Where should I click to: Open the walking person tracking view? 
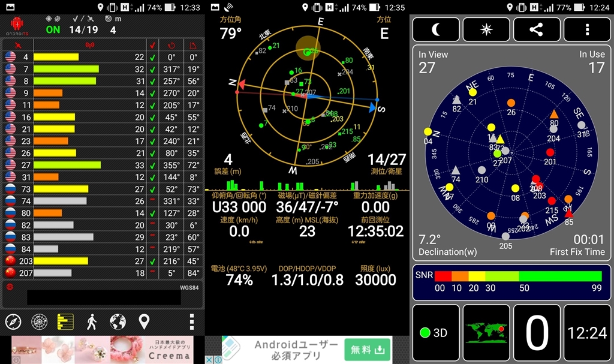(92, 321)
